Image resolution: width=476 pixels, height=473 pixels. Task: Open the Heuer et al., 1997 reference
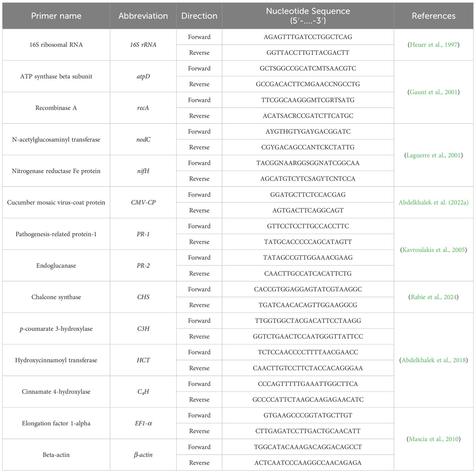(x=433, y=45)
